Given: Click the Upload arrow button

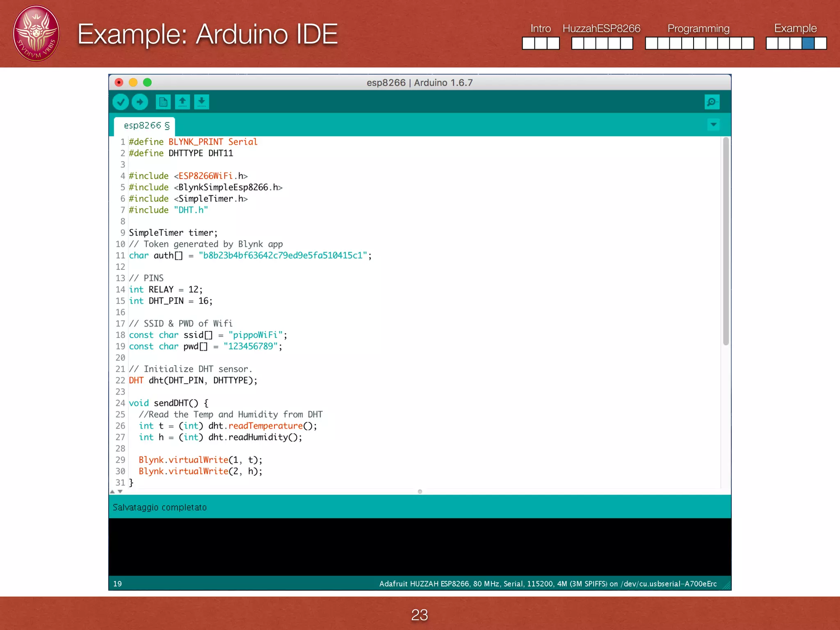Looking at the screenshot, I should point(140,102).
